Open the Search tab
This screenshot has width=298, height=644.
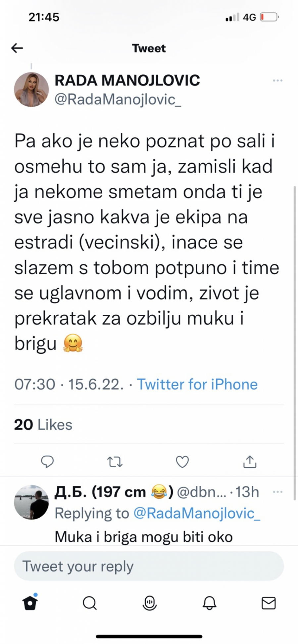(x=89, y=603)
